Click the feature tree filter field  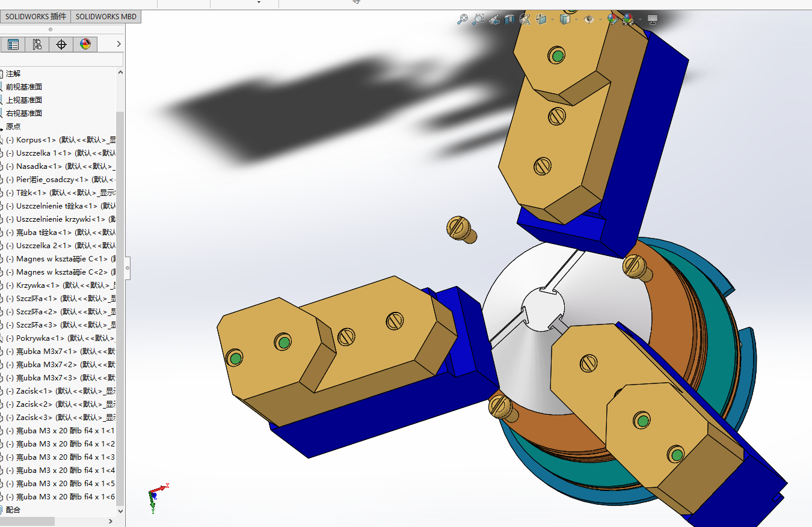(x=61, y=59)
